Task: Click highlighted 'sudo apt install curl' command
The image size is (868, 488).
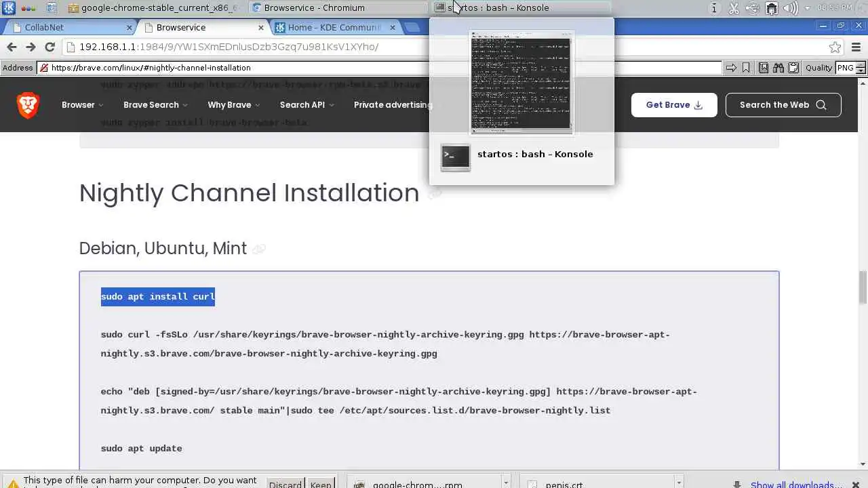Action: [158, 297]
